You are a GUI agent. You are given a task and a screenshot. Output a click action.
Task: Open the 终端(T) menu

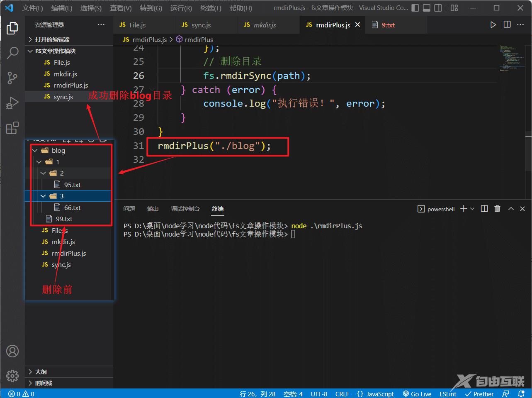tap(211, 8)
